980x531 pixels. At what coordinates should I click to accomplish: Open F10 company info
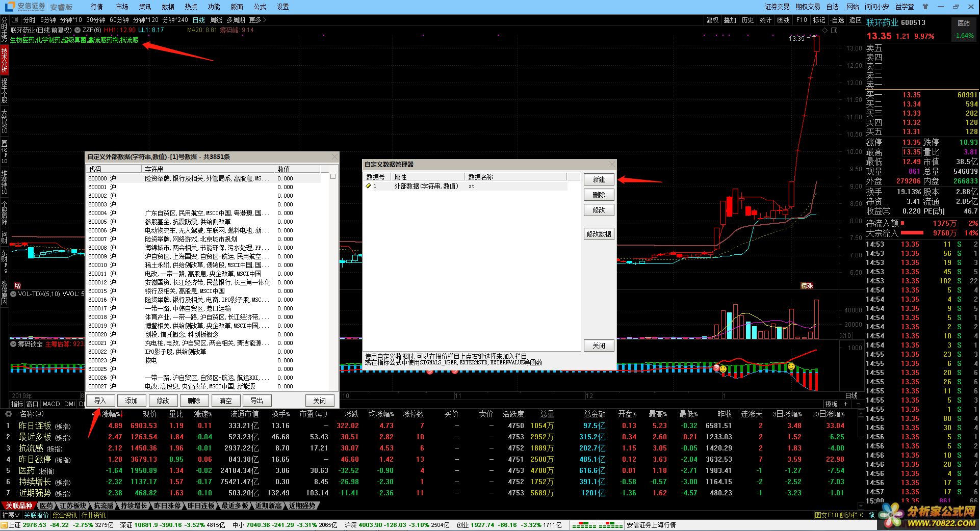tap(802, 20)
